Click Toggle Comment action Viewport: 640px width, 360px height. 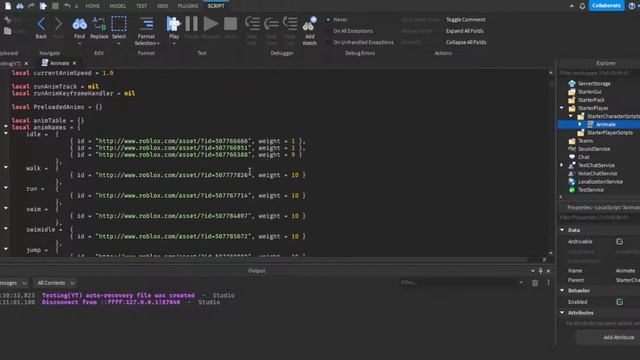(x=465, y=20)
